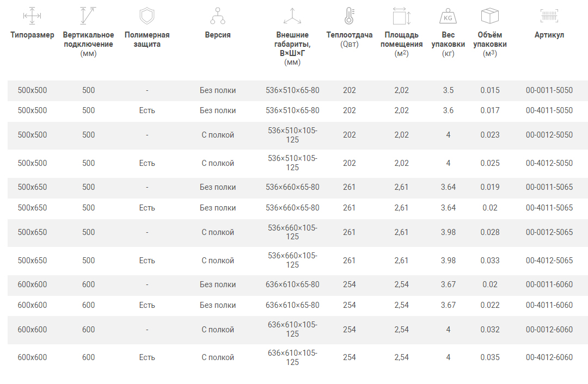This screenshot has height=384, width=588.
Task: Click the polymer protection shield icon
Action: pos(147,15)
